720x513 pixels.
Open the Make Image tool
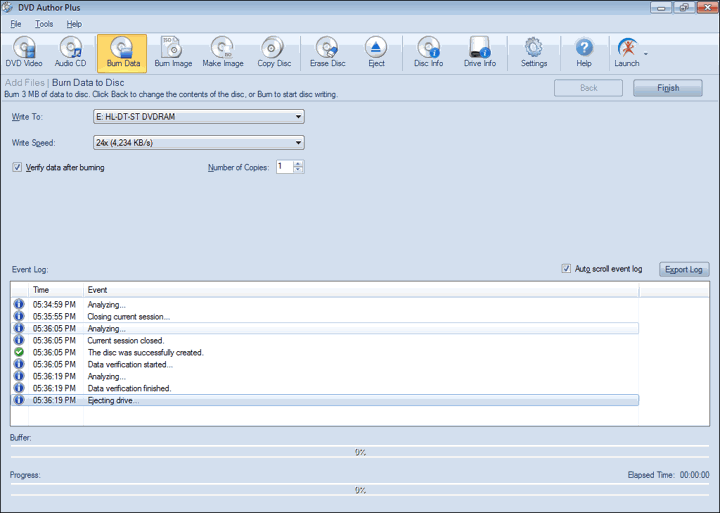coord(222,53)
